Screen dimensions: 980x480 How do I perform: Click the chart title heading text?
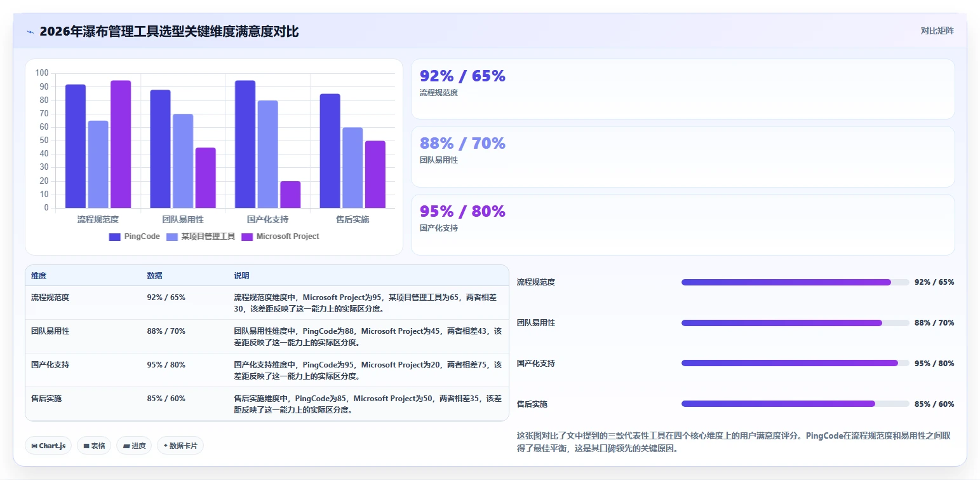pos(169,31)
